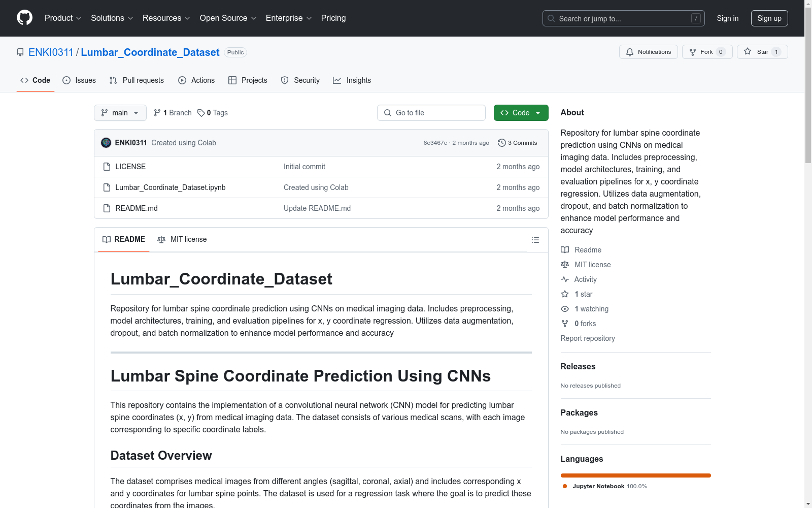812x508 pixels.
Task: Open the GitHub homepage logo
Action: pyautogui.click(x=24, y=18)
